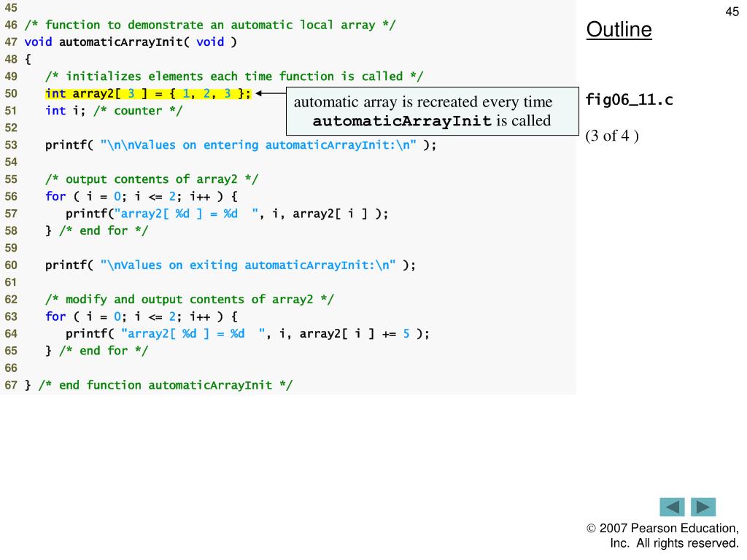Click the opening brace on line 48
The height and width of the screenshot is (560, 747).
(x=28, y=59)
